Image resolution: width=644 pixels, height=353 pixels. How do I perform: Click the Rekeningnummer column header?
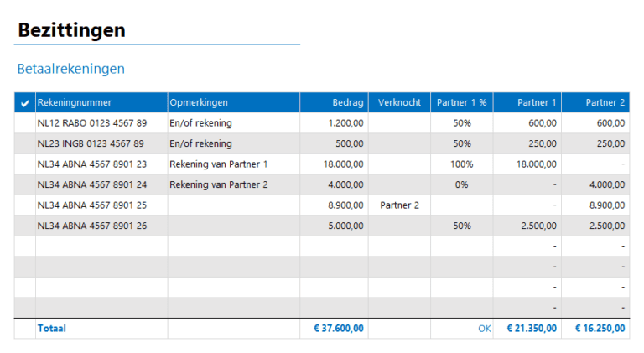(x=75, y=103)
